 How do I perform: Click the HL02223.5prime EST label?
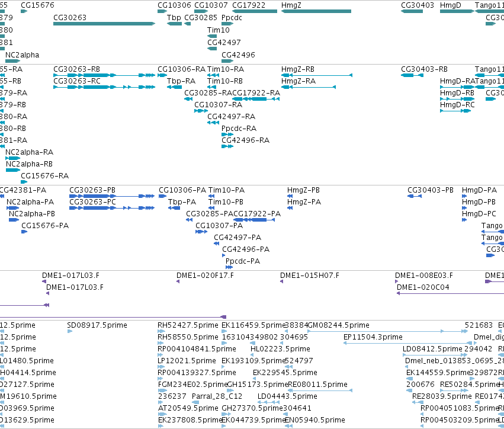pos(280,349)
